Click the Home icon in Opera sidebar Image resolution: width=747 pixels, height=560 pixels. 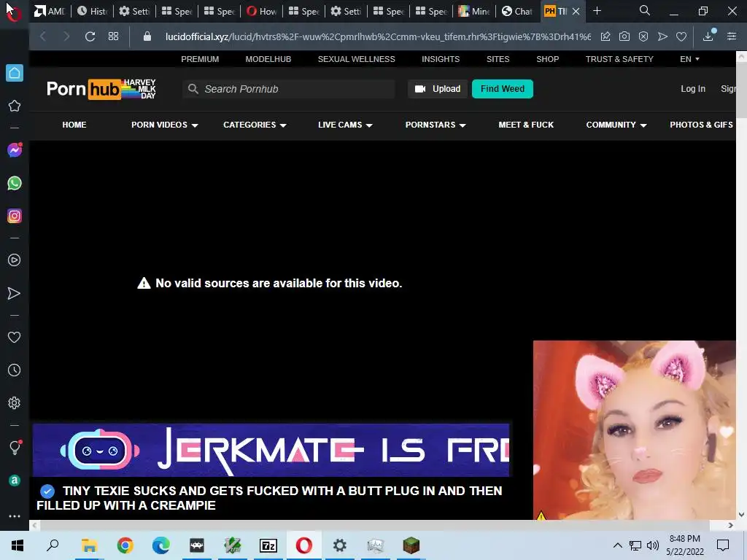15,73
